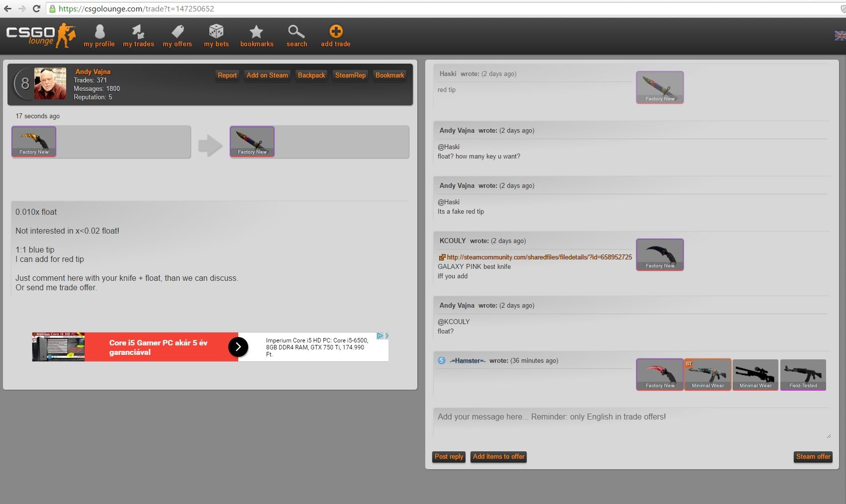
Task: Open the AdChoices info icon on ad
Action: [379, 336]
